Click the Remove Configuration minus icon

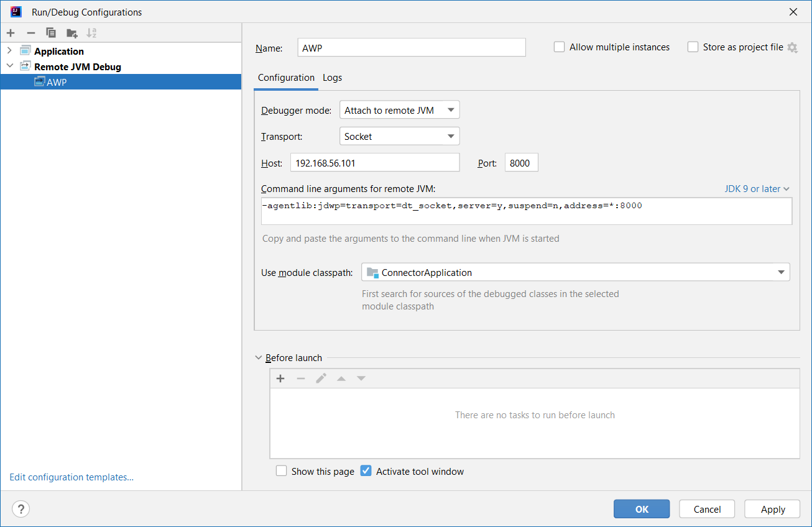click(x=31, y=33)
